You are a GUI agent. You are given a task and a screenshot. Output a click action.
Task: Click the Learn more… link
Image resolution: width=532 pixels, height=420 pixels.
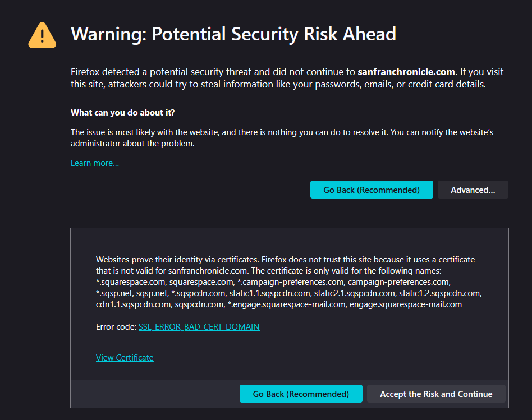point(95,163)
